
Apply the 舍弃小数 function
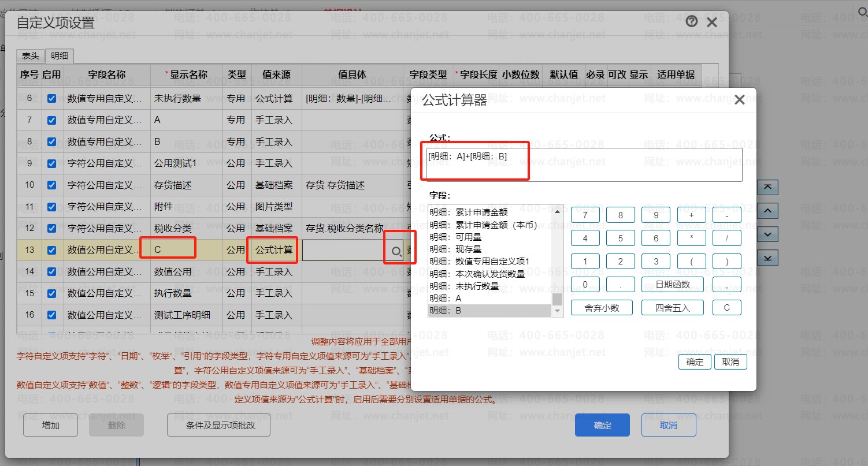click(x=602, y=308)
